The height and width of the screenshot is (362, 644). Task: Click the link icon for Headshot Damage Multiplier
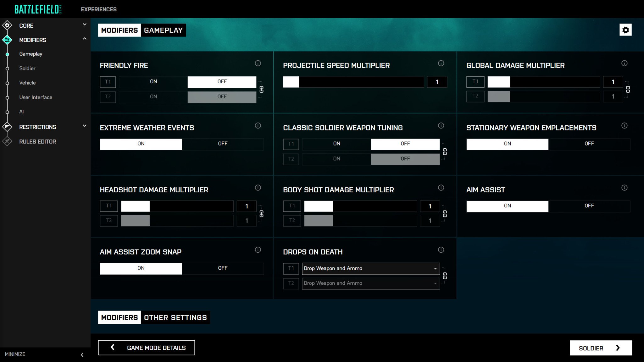coord(262,213)
